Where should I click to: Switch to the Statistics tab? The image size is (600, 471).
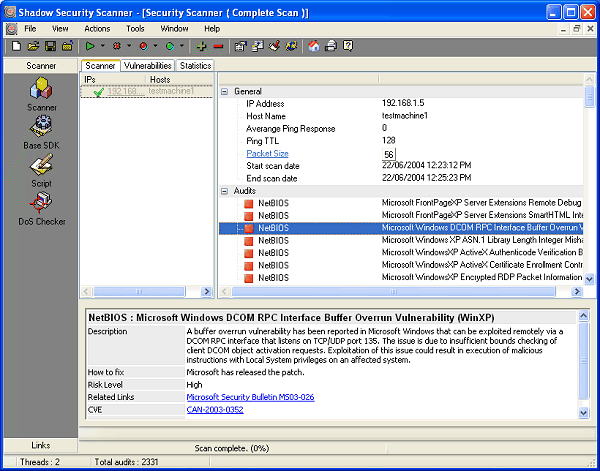(x=196, y=66)
